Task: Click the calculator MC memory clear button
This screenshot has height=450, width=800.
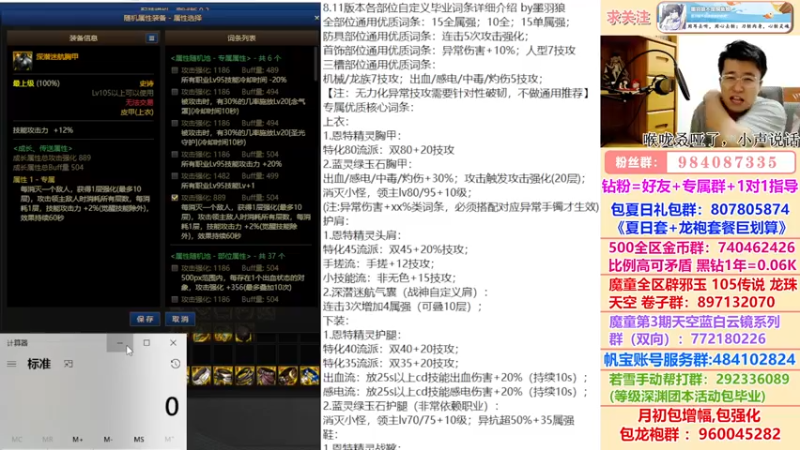Action: [x=17, y=439]
